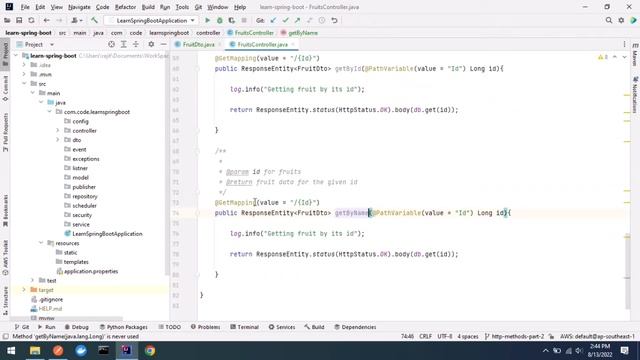Reload all from disk icon
640x360 pixels.
click(31, 20)
